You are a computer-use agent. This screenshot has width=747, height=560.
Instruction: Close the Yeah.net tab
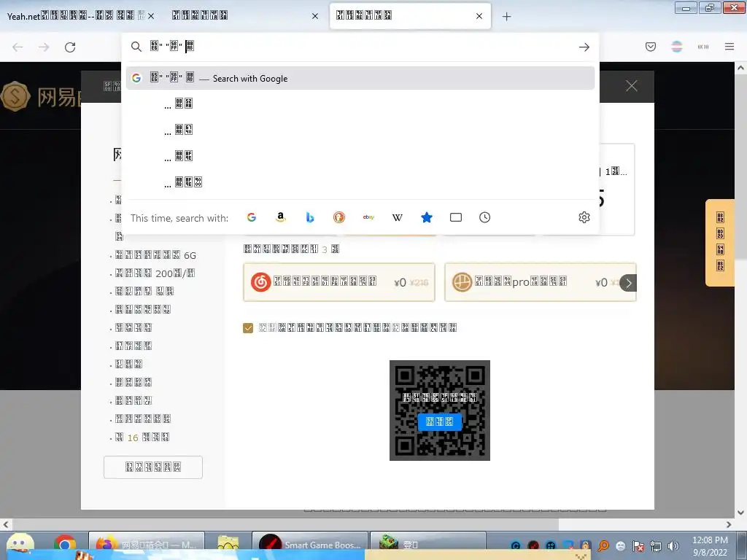151,16
